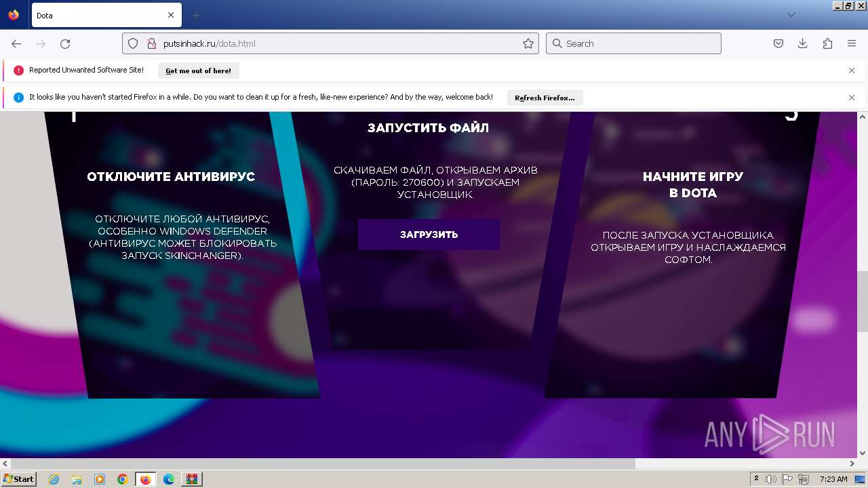Image resolution: width=868 pixels, height=488 pixels.
Task: Click the ЗАГРУЗИТЬ download button
Action: coord(429,235)
